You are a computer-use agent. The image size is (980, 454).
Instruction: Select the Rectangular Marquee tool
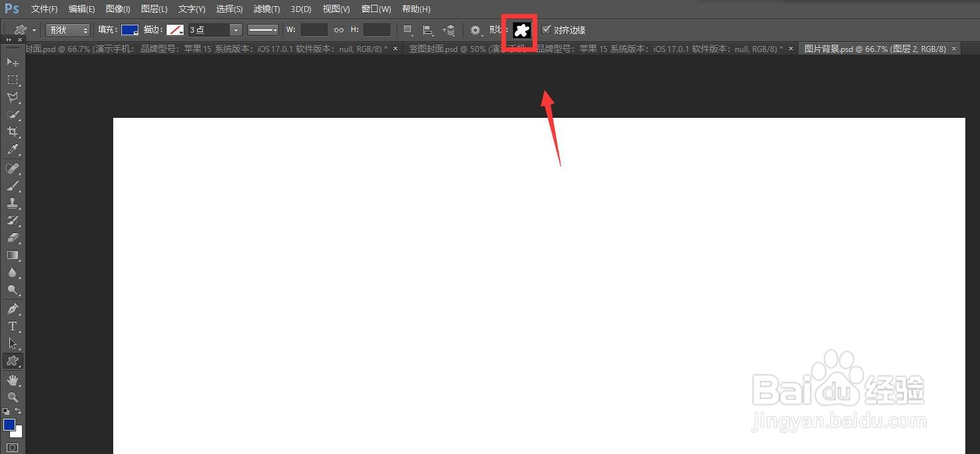point(13,80)
